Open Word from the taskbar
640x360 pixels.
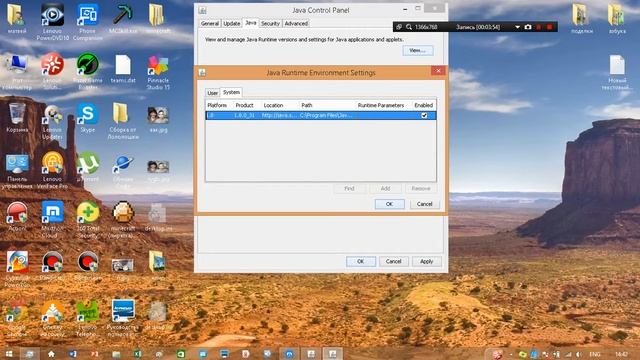click(x=73, y=354)
